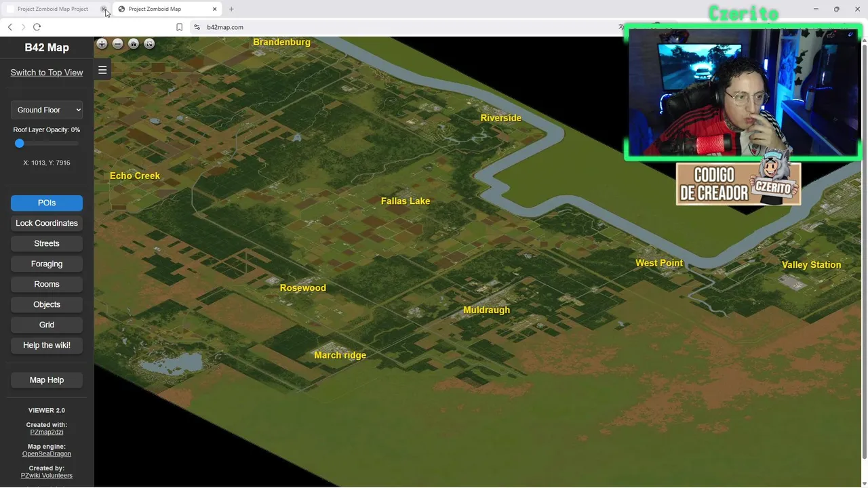Open the PZwiki Volunteers link
Viewport: 868px width, 488px height.
point(47,475)
